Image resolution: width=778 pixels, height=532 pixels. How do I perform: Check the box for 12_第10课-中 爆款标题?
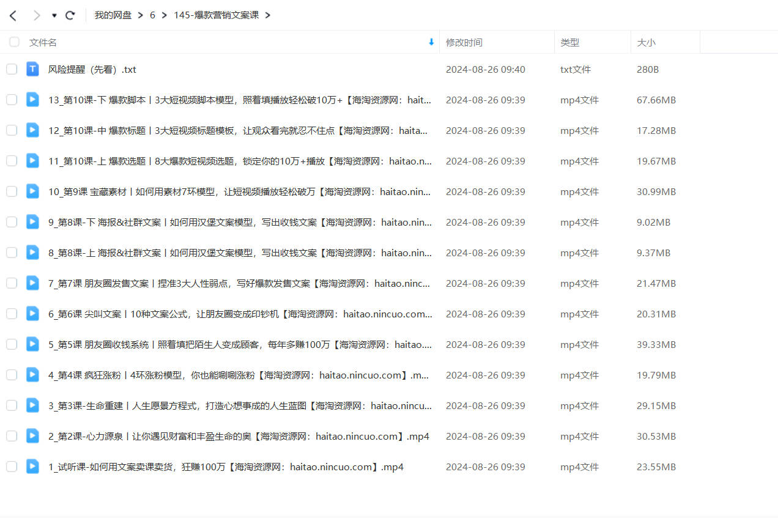click(12, 130)
